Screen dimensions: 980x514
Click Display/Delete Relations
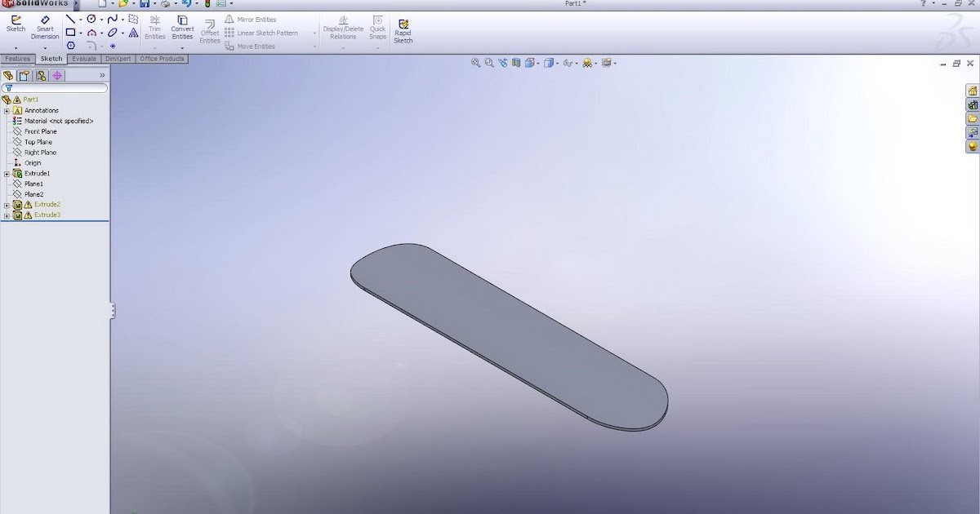pyautogui.click(x=342, y=30)
